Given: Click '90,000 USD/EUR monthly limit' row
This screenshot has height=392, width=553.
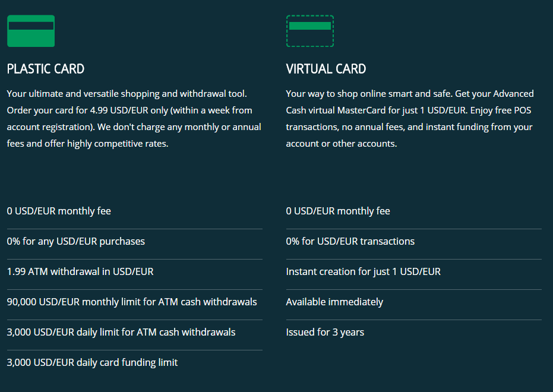Looking at the screenshot, I should pyautogui.click(x=135, y=302).
